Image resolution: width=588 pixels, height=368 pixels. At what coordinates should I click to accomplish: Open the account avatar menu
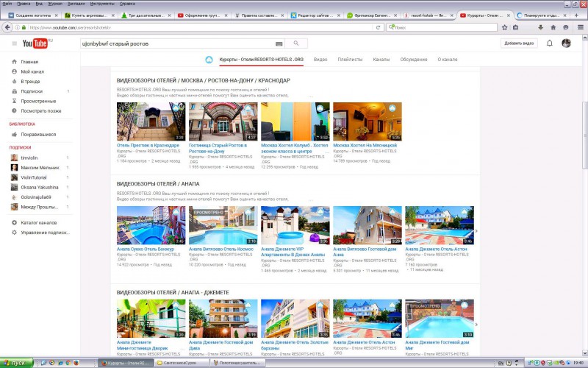click(x=566, y=43)
